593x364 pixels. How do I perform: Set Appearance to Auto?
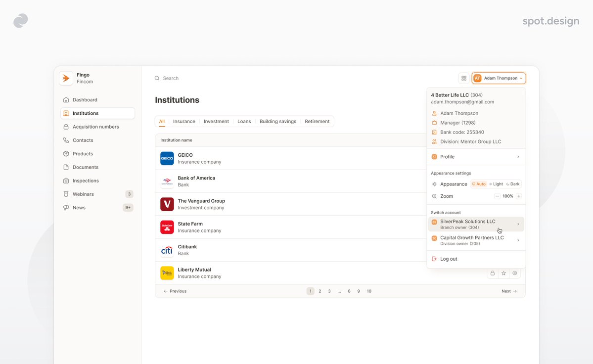[479, 184]
